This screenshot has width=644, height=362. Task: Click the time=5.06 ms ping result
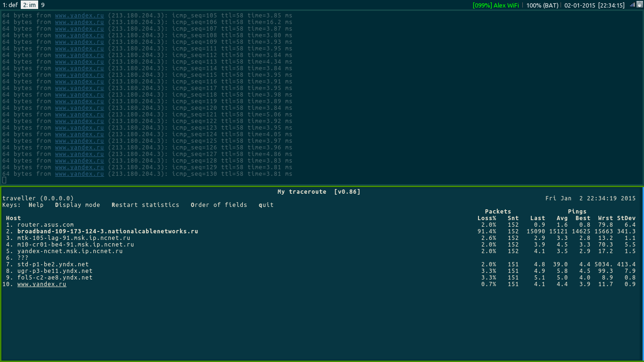point(270,115)
